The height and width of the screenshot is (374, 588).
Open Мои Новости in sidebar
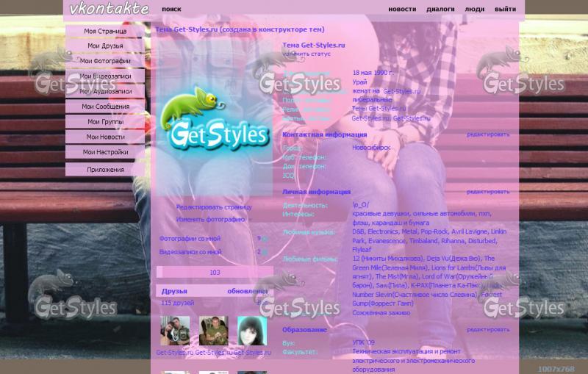click(105, 137)
